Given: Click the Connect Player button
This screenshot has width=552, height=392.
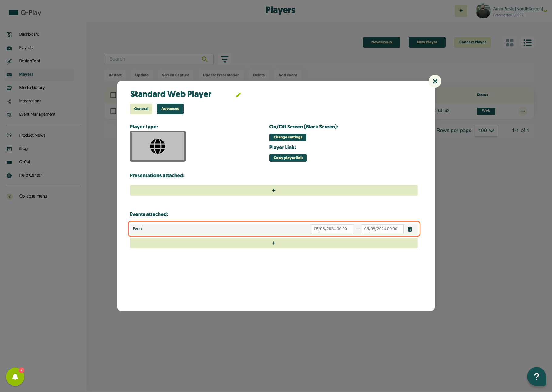Looking at the screenshot, I should pos(473,42).
